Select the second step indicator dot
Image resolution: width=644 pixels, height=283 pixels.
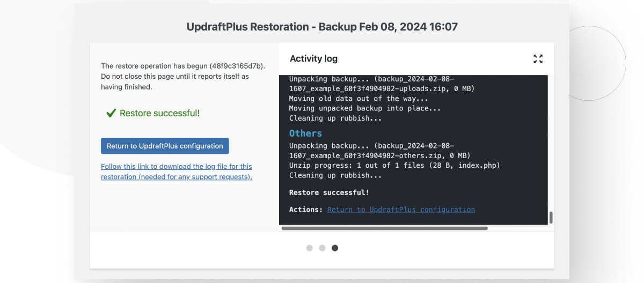point(322,248)
